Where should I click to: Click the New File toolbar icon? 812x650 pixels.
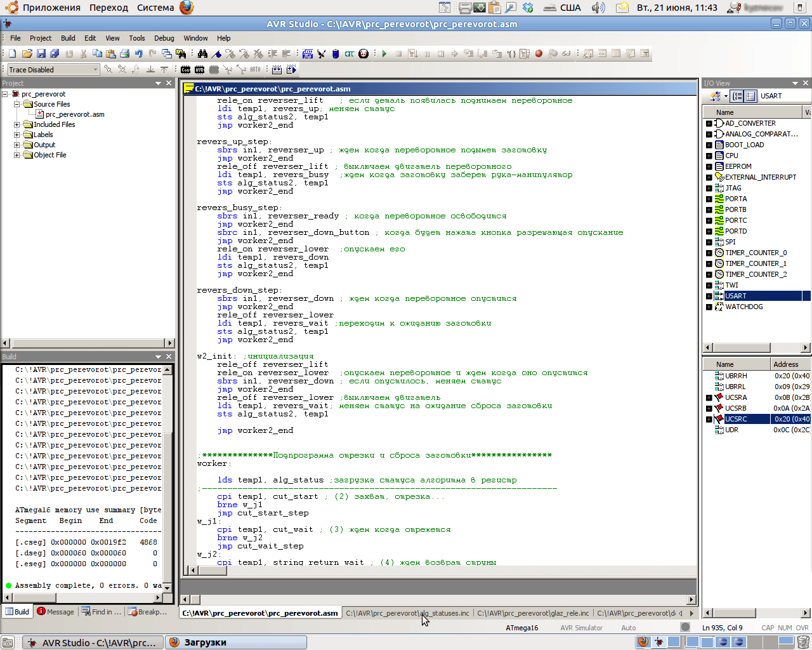[x=12, y=54]
